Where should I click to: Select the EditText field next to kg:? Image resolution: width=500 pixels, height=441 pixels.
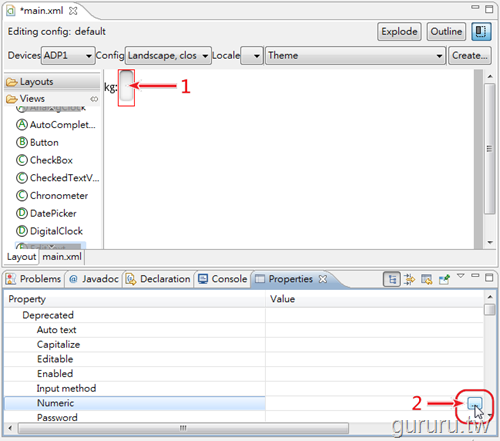click(x=126, y=86)
